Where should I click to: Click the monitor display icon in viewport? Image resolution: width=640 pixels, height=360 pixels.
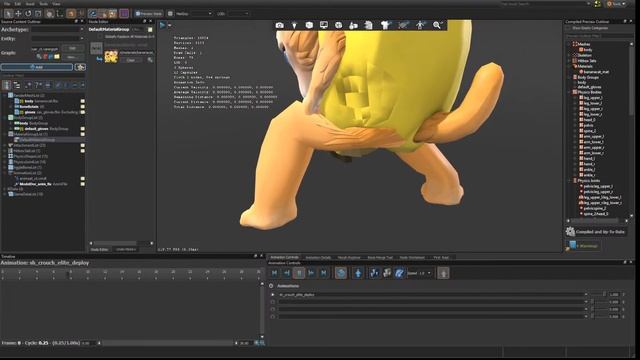coord(324,25)
